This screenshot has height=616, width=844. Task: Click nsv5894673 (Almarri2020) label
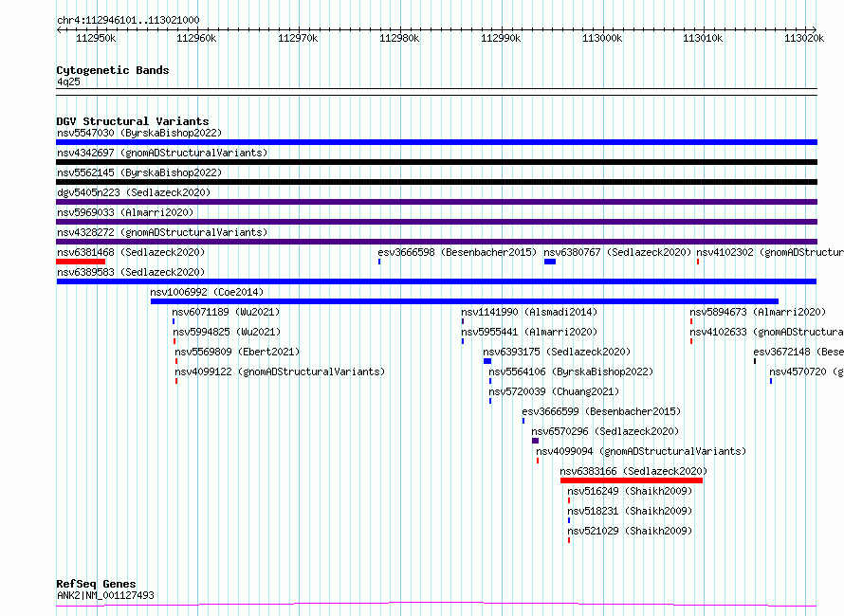(x=758, y=312)
